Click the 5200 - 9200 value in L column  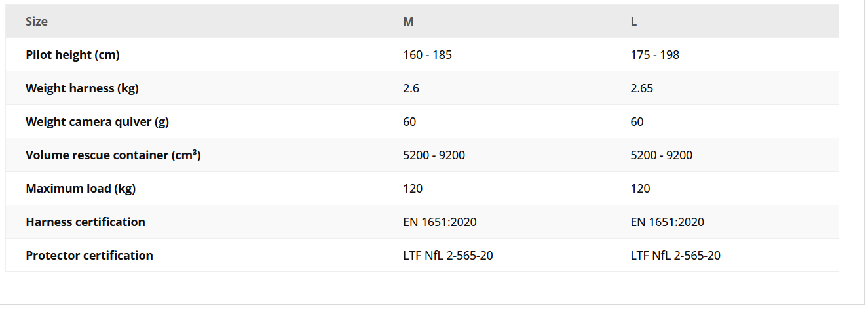[661, 155]
